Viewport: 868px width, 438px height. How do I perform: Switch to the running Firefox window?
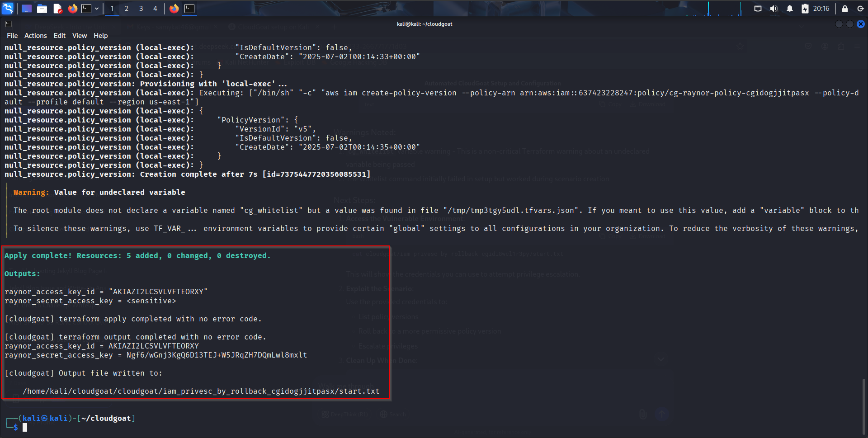tap(174, 9)
